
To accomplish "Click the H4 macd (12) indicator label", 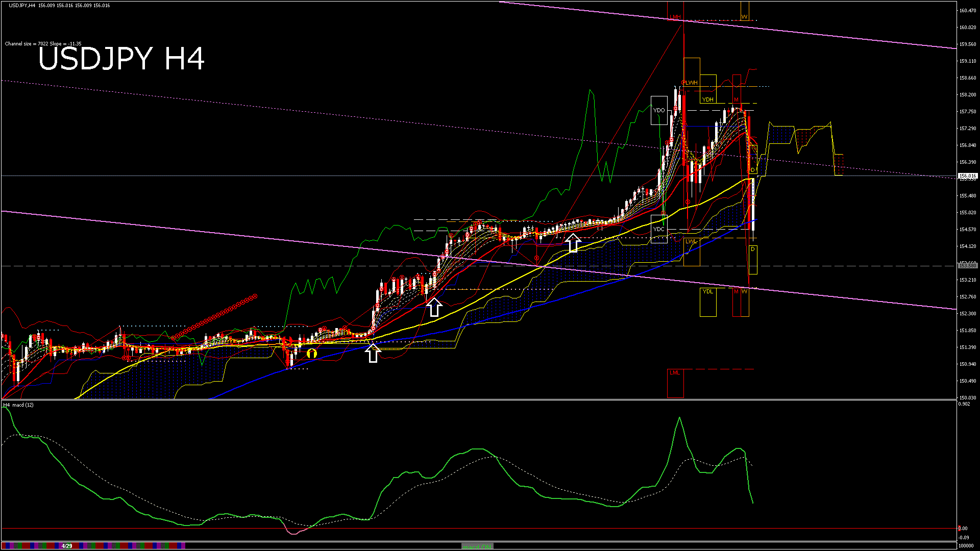I will pyautogui.click(x=18, y=405).
